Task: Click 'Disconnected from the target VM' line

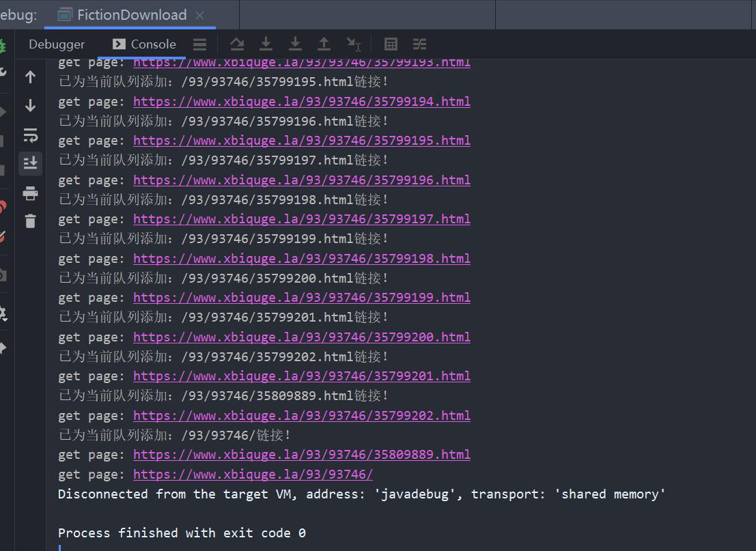Action: tap(361, 494)
